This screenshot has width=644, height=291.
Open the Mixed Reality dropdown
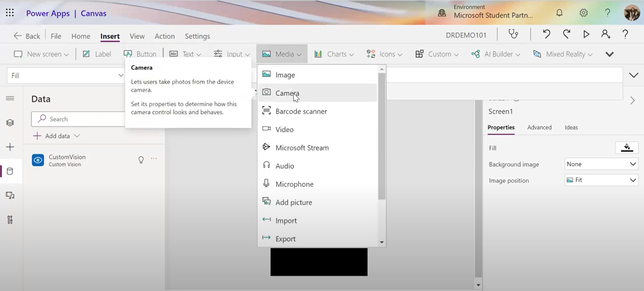(563, 54)
